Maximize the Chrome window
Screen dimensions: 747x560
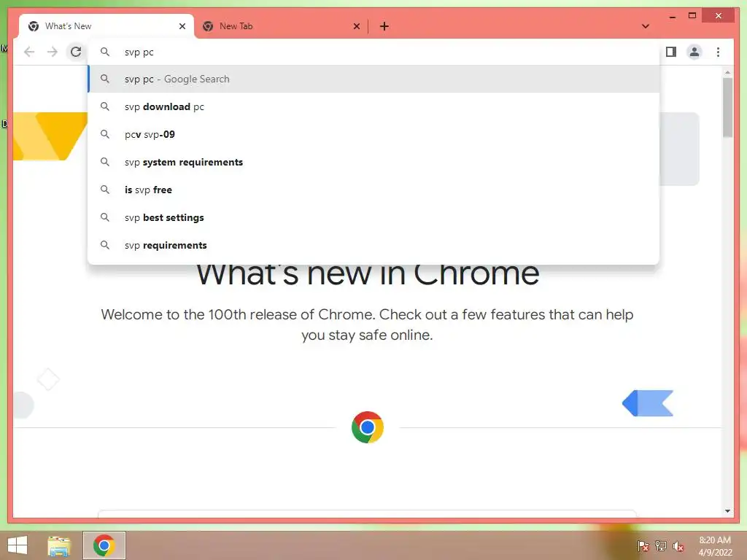tap(692, 16)
